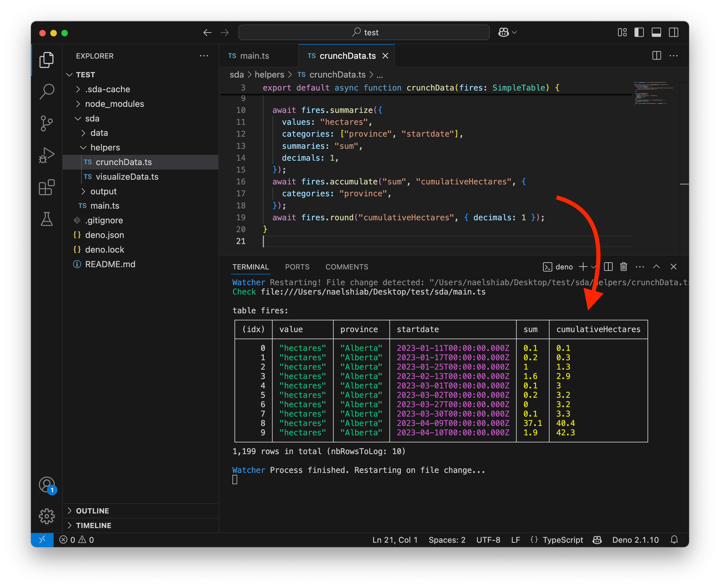This screenshot has width=720, height=588.
Task: Kill terminal with the trash icon
Action: 623,267
